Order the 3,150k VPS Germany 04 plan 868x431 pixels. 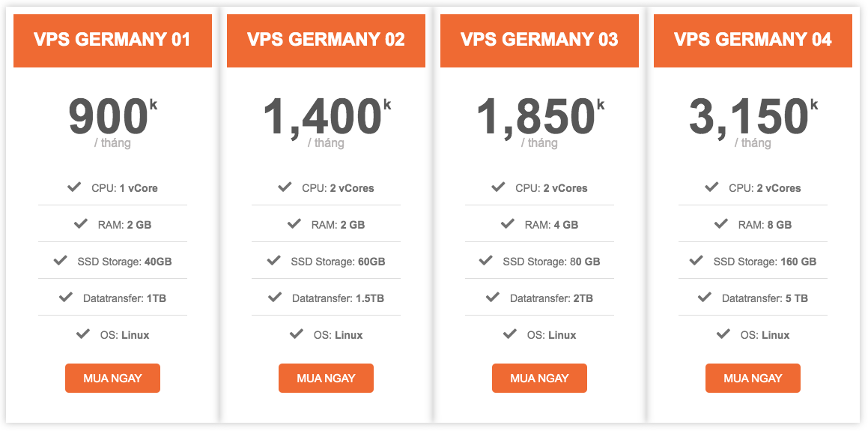tap(753, 379)
